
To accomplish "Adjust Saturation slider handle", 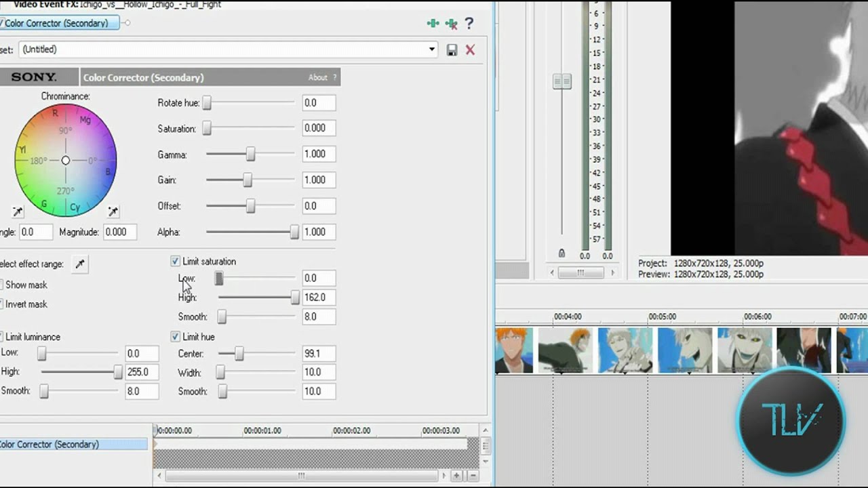I will click(207, 129).
